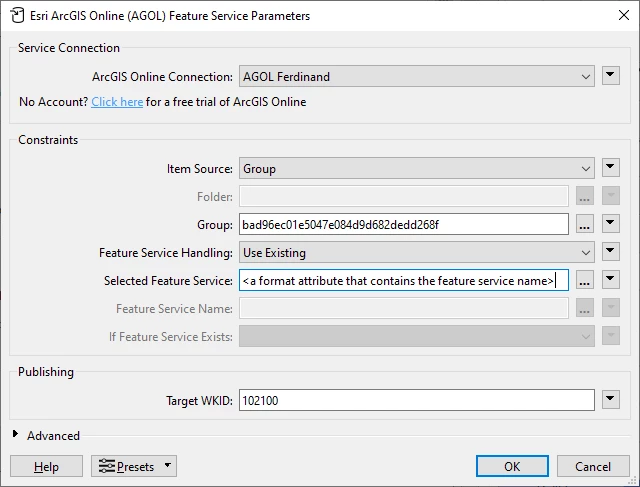Open the Item Source dropdown
Viewport: 640px width, 487px height.
click(416, 169)
